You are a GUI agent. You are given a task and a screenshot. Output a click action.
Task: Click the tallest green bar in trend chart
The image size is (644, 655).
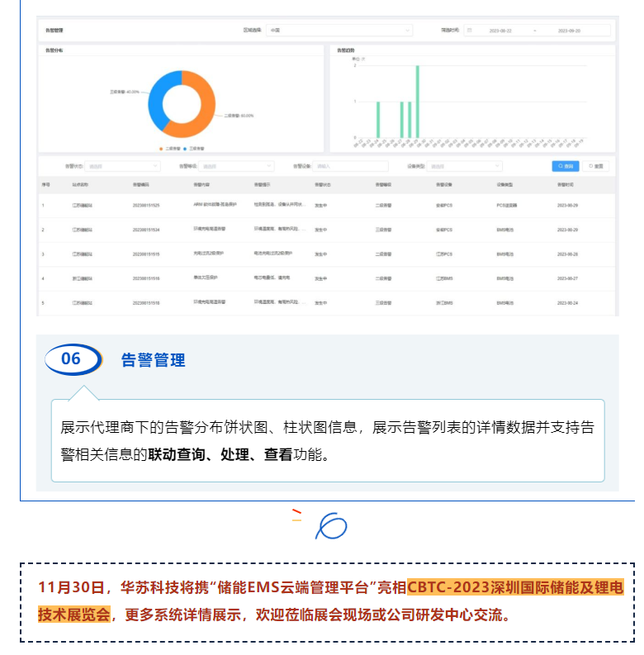(x=417, y=102)
